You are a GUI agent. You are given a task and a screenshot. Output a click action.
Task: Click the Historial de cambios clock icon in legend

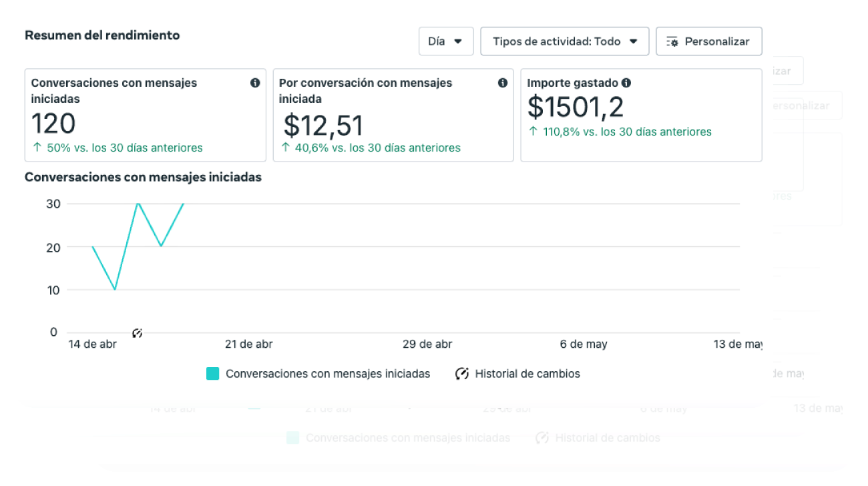click(462, 374)
